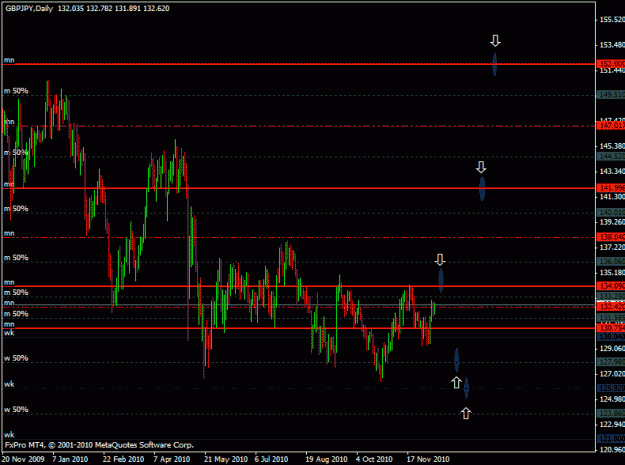Click the 129.060 price scale value
The height and width of the screenshot is (465, 625).
tap(612, 348)
